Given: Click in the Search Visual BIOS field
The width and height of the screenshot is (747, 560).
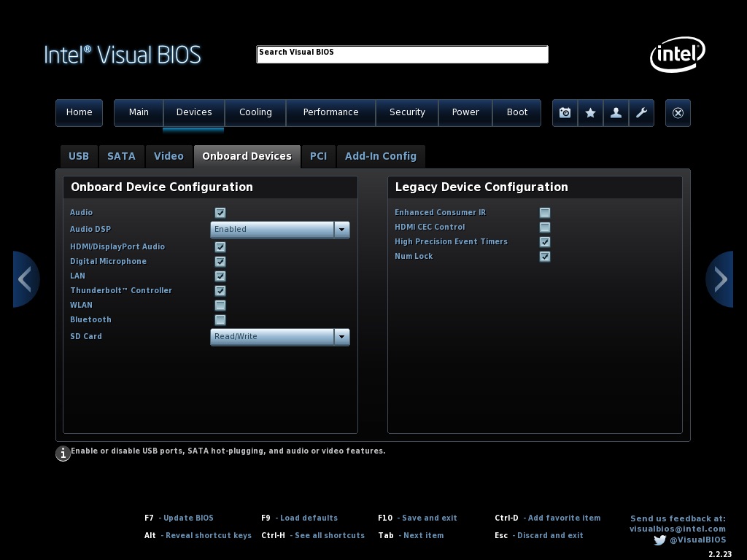Looking at the screenshot, I should point(402,54).
